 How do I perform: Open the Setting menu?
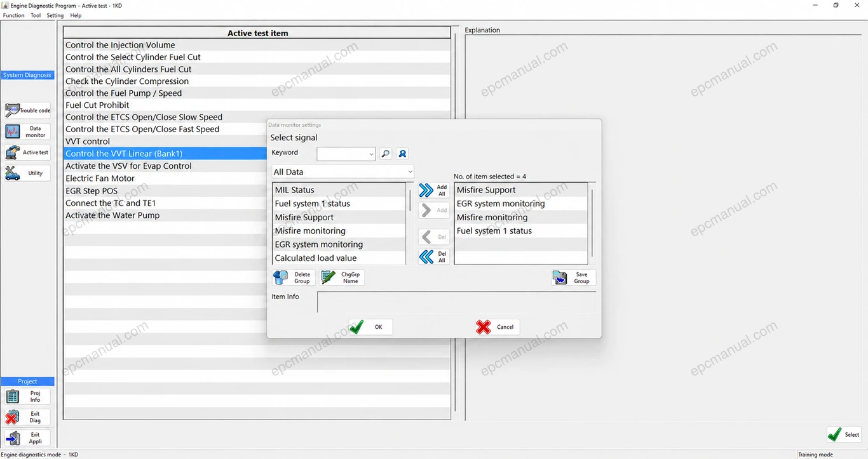point(55,15)
